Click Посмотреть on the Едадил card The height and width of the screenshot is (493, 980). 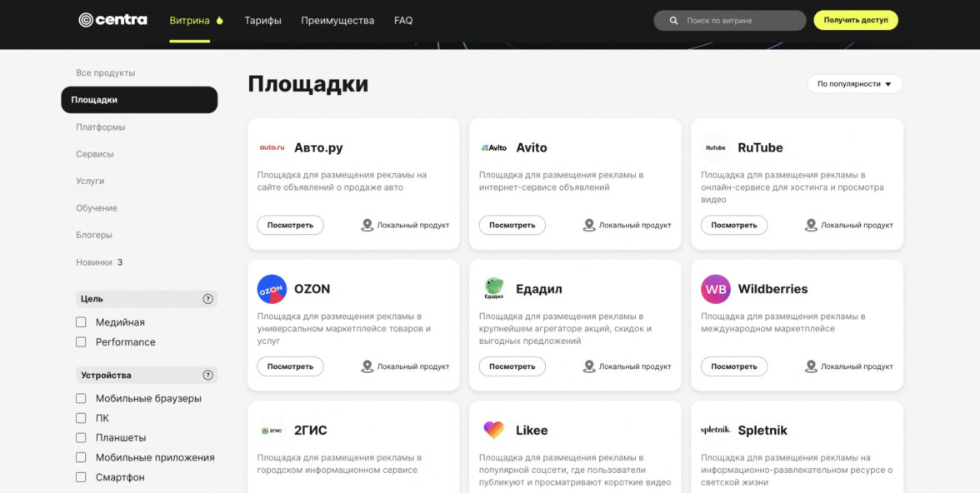tap(512, 366)
